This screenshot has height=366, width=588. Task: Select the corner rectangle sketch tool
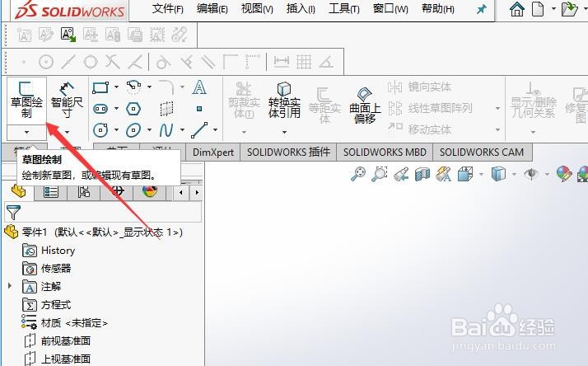[100, 87]
